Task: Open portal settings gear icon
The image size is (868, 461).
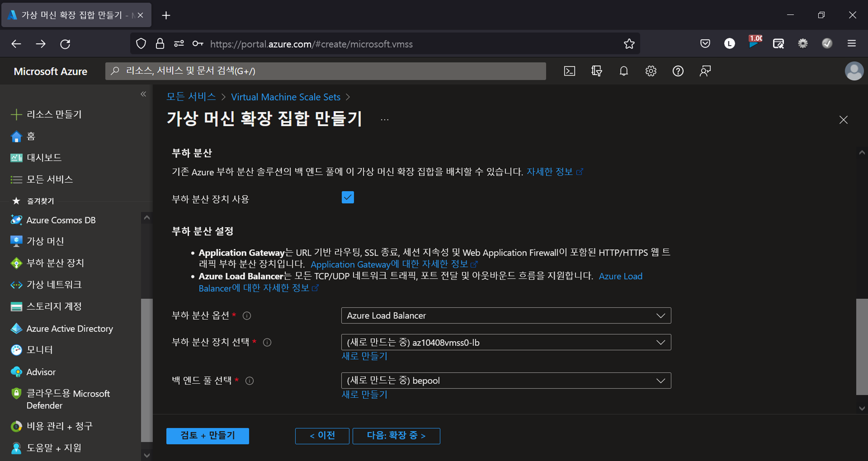Action: pos(651,71)
